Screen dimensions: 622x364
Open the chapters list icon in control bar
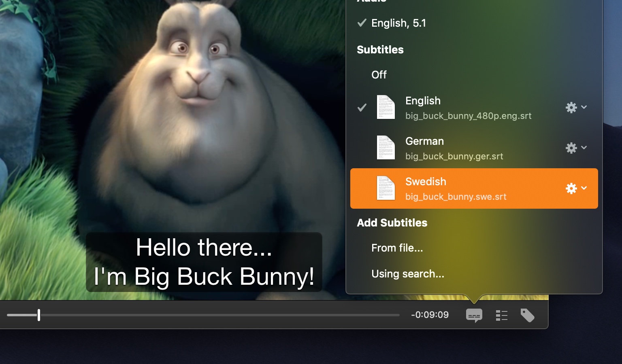[502, 315]
